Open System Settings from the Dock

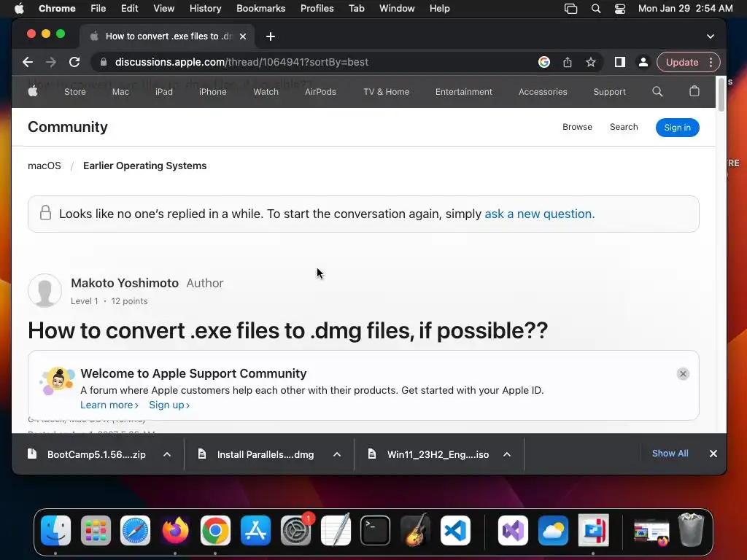[x=296, y=531]
